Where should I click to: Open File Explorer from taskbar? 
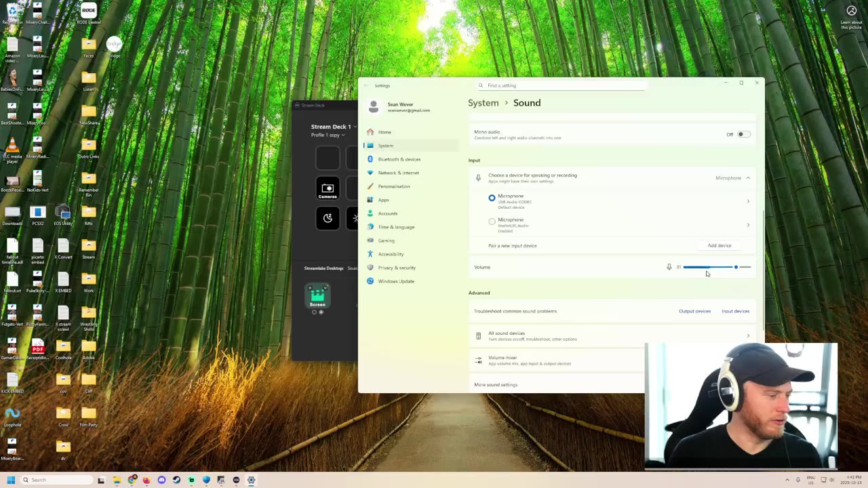(117, 480)
